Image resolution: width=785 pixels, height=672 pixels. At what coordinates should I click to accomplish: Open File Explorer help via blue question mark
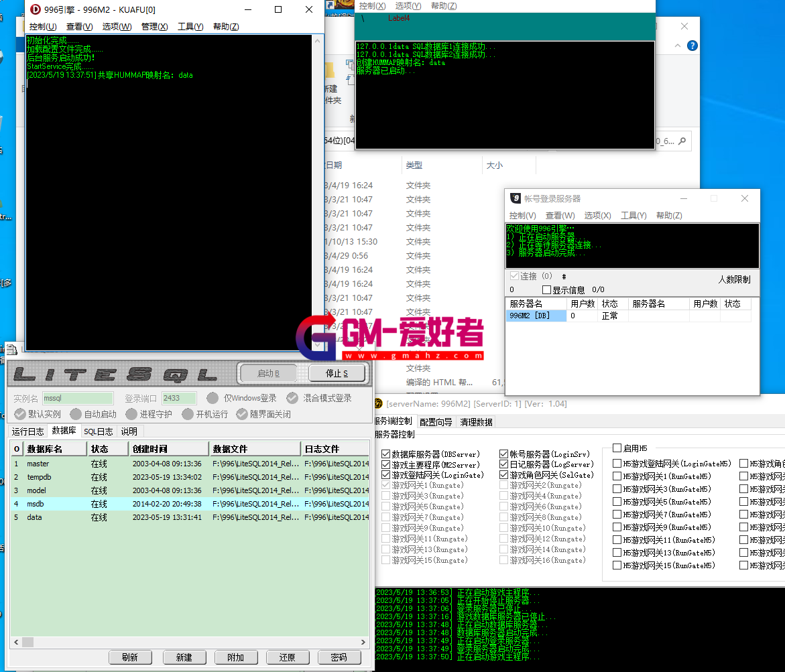[x=692, y=46]
